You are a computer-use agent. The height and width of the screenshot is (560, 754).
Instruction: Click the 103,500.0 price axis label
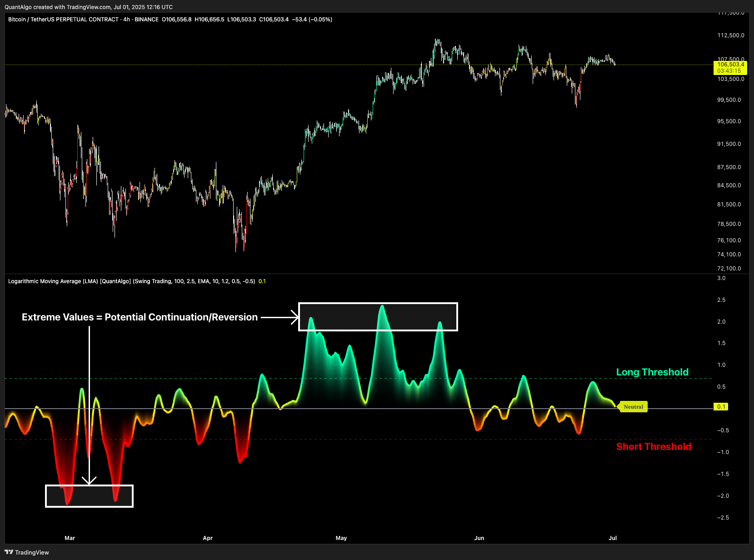pyautogui.click(x=731, y=79)
